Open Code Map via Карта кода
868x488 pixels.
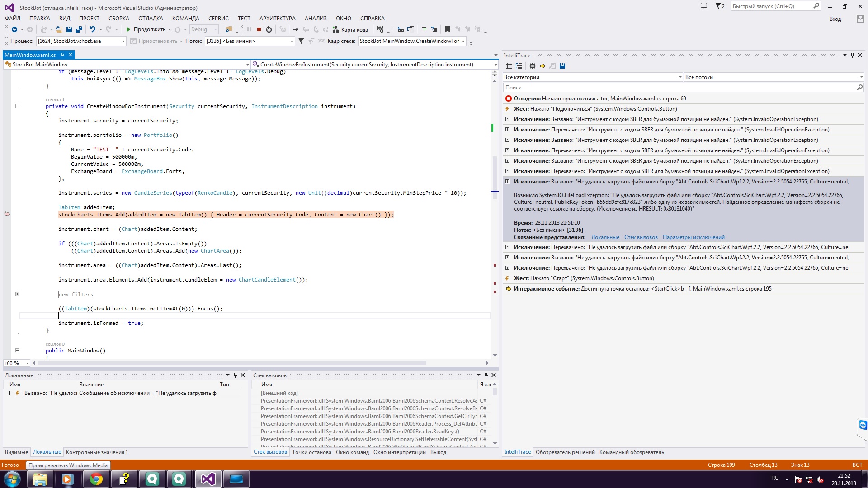coord(350,29)
